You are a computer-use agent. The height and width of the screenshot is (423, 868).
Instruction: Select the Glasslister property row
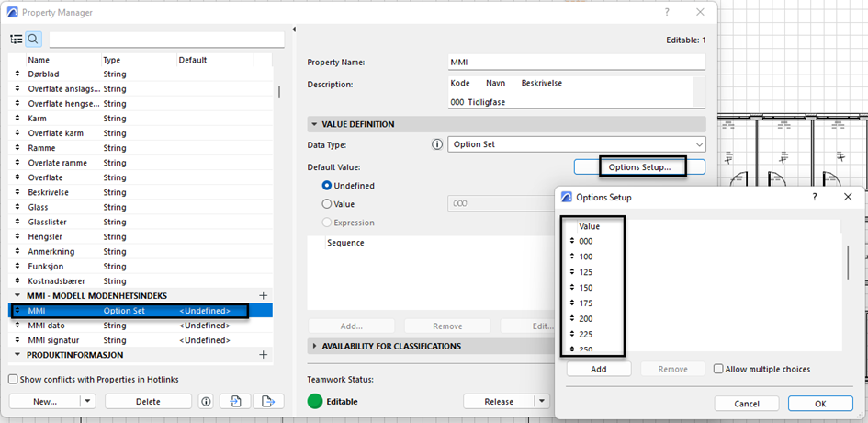point(141,222)
